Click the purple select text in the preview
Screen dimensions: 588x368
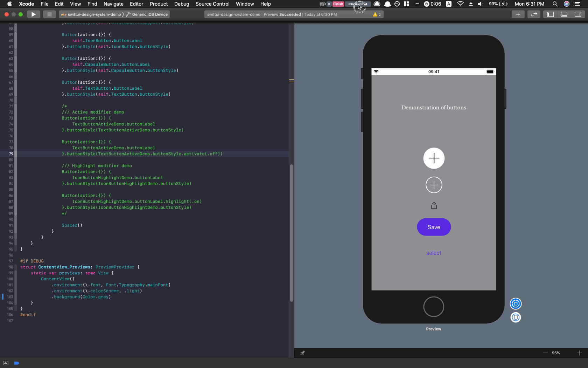point(434,253)
